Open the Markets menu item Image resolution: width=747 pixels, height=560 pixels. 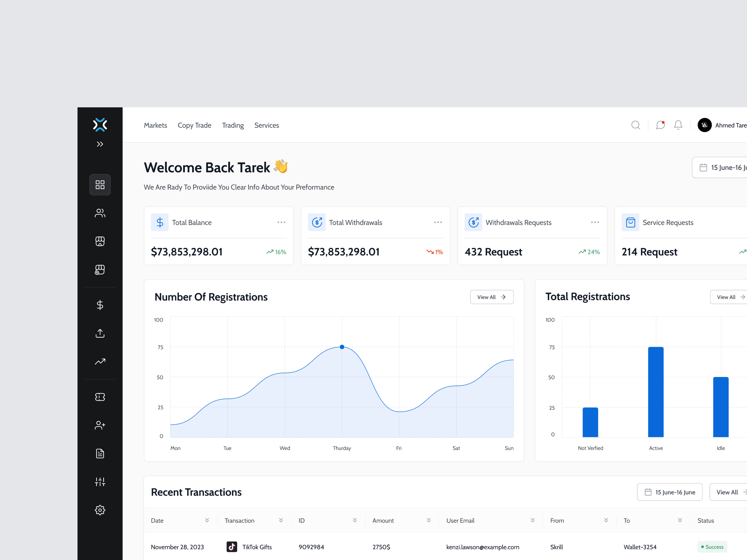coord(155,125)
